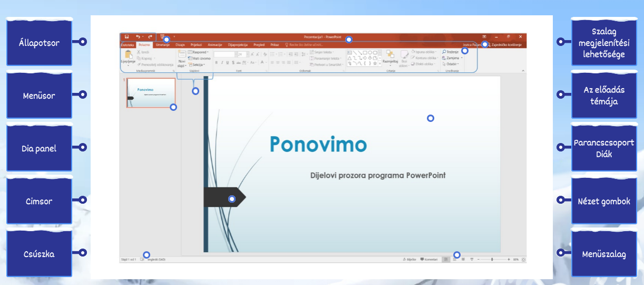Select the Állapotsor label box
Viewport: 644px width, 285px height.
click(39, 43)
